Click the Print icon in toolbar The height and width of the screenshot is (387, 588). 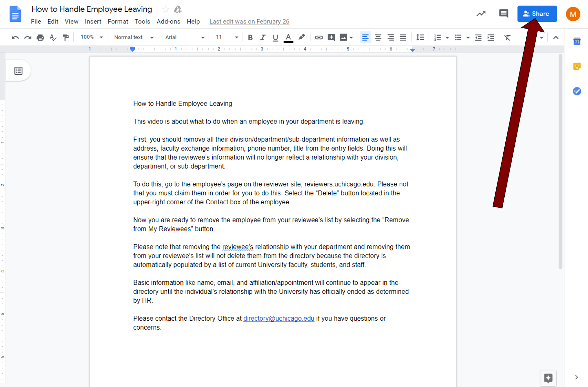click(x=40, y=37)
